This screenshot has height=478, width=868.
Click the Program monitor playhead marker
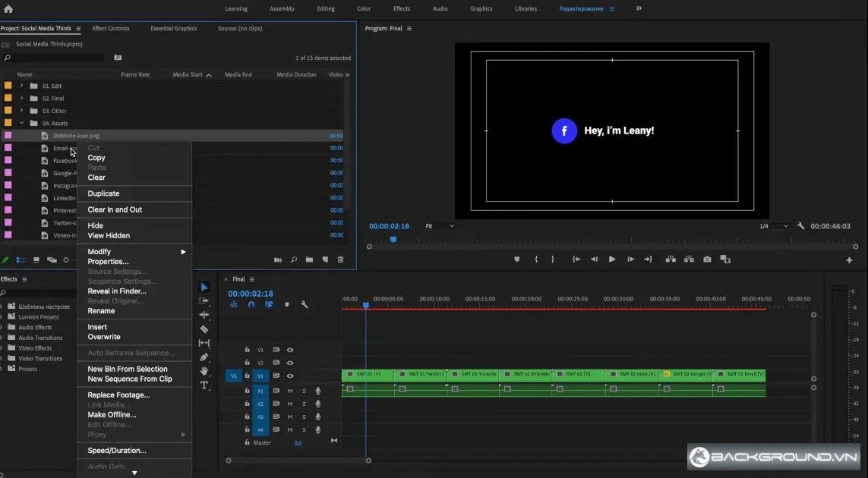pyautogui.click(x=393, y=240)
